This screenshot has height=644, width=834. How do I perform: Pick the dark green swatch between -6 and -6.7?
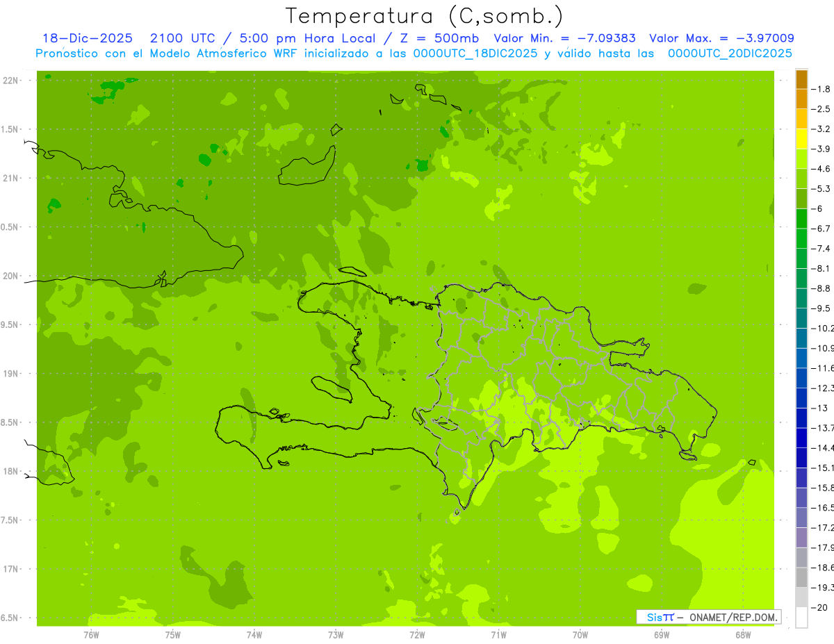coord(801,218)
